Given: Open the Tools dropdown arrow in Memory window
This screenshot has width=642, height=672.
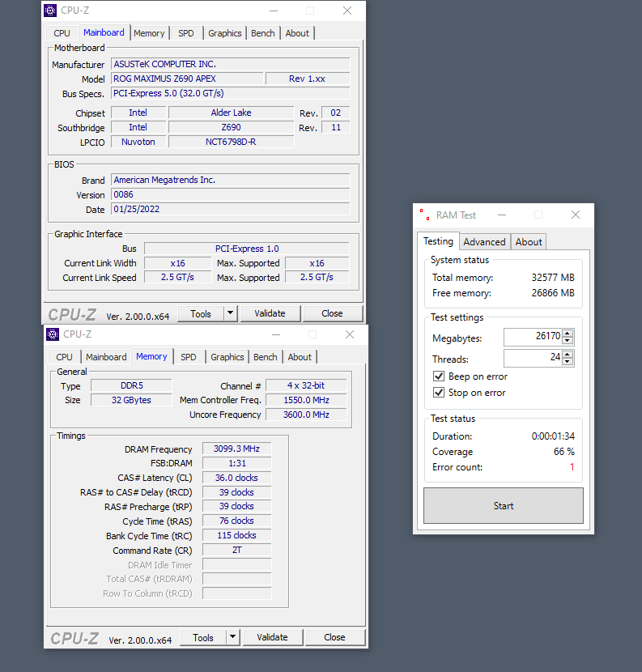Looking at the screenshot, I should [232, 637].
